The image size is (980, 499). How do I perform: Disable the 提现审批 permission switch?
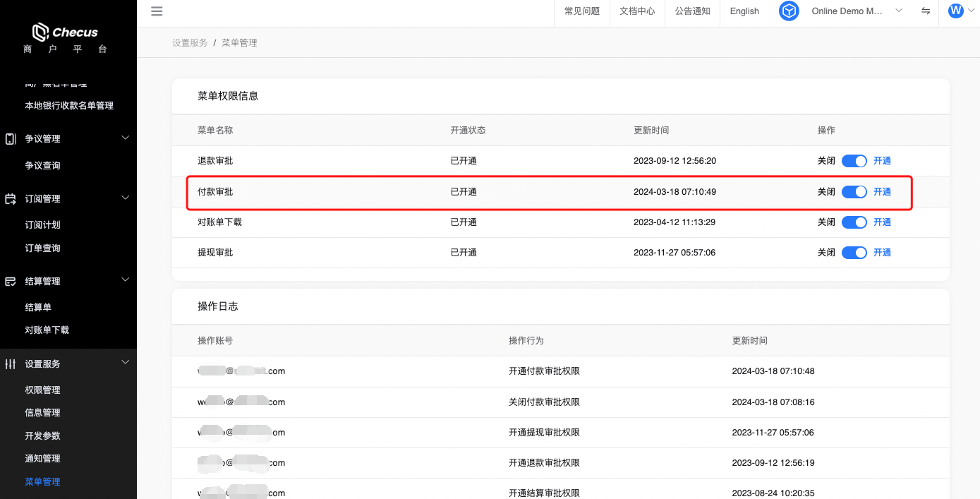pyautogui.click(x=854, y=253)
